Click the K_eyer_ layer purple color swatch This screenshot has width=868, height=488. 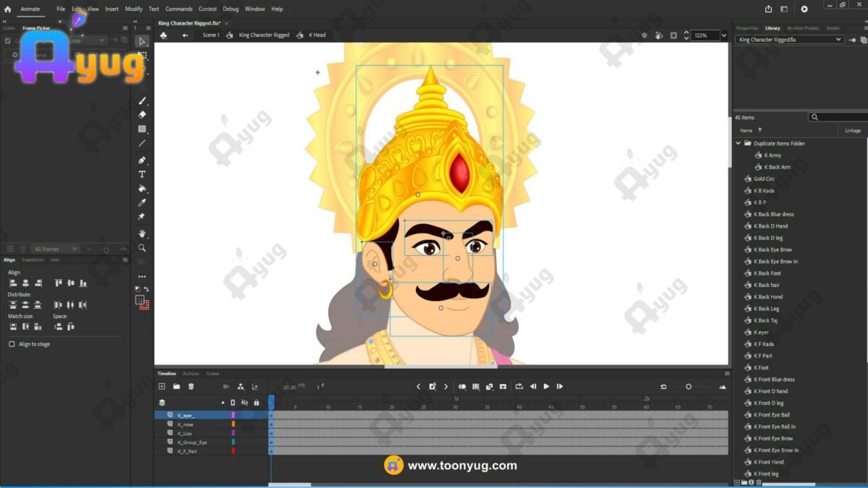tap(233, 416)
